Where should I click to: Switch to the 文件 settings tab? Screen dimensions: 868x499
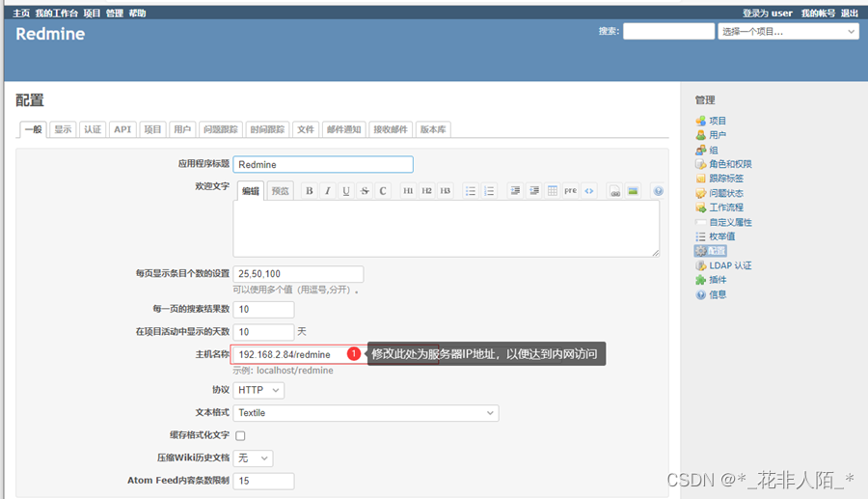tap(305, 129)
